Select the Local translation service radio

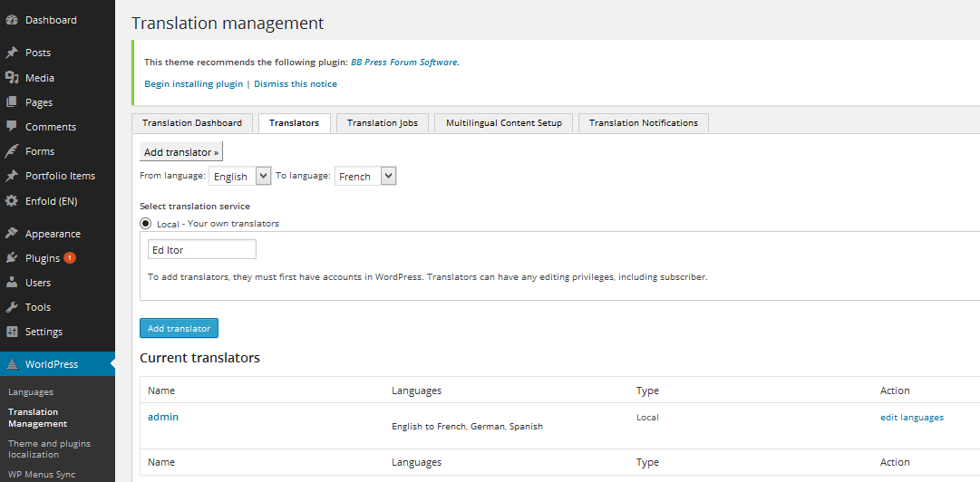pos(146,223)
